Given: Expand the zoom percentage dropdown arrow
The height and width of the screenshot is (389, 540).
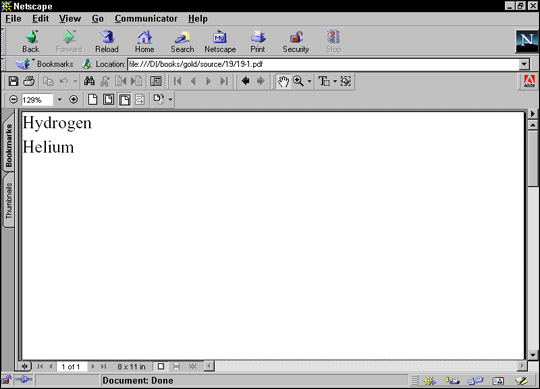Looking at the screenshot, I should click(60, 100).
